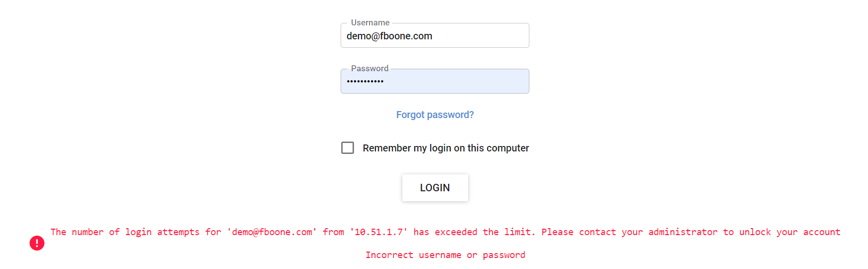Click the 'contact your administrator' text
This screenshot has width=868, height=269.
[648, 232]
